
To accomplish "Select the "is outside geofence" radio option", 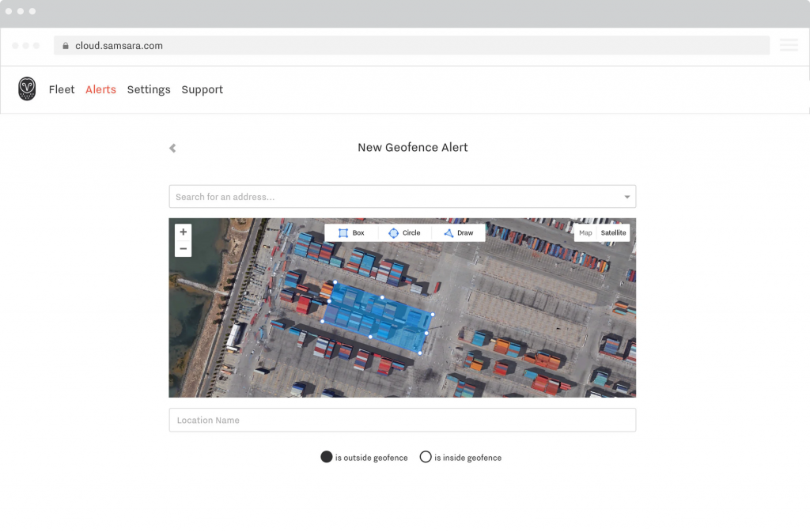I will click(326, 457).
